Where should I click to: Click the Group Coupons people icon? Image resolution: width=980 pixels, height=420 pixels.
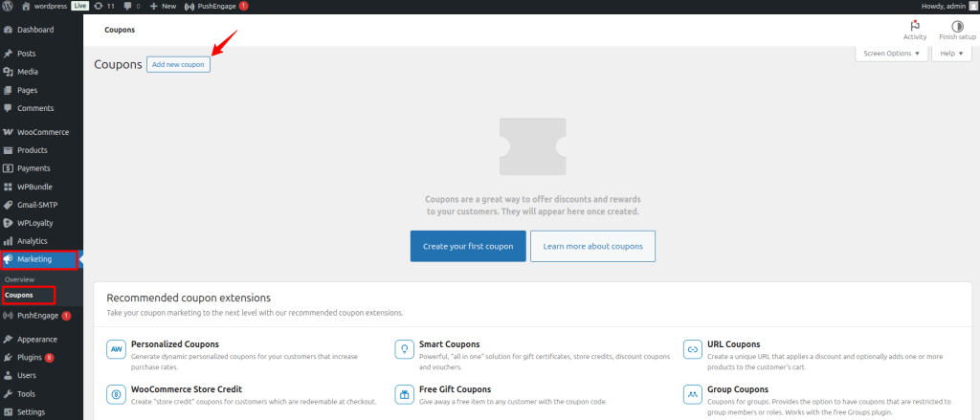(693, 394)
